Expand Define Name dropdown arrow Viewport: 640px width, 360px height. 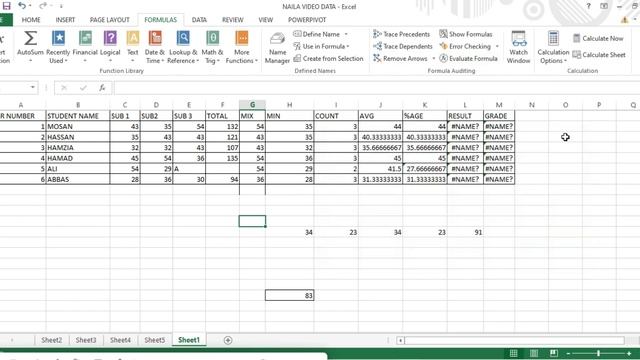click(x=346, y=34)
